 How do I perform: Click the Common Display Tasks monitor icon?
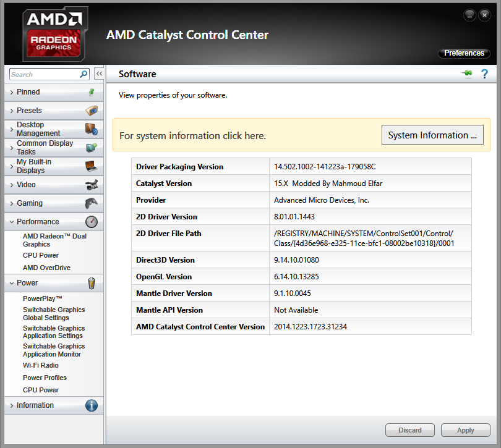(92, 148)
